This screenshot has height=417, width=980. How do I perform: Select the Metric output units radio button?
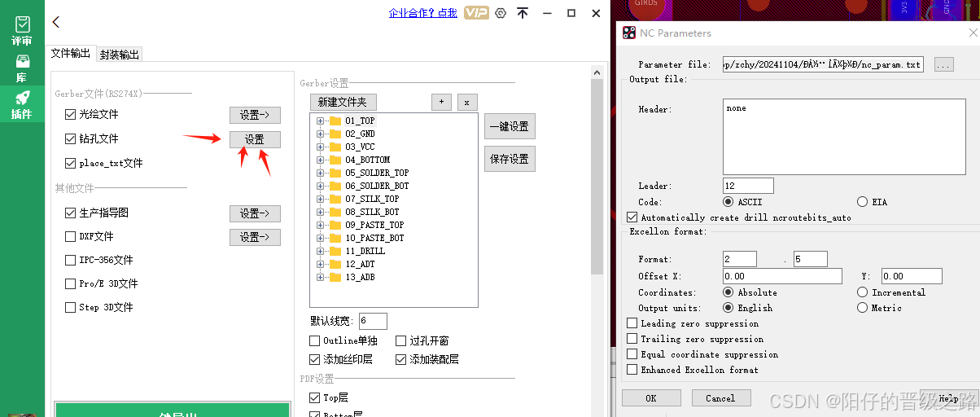862,308
